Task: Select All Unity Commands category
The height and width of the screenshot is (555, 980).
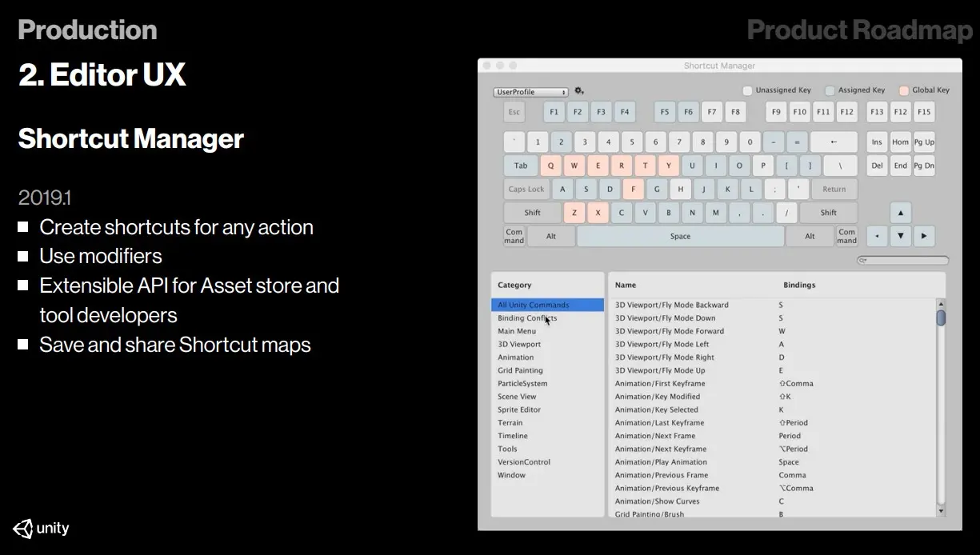Action: [x=547, y=305]
